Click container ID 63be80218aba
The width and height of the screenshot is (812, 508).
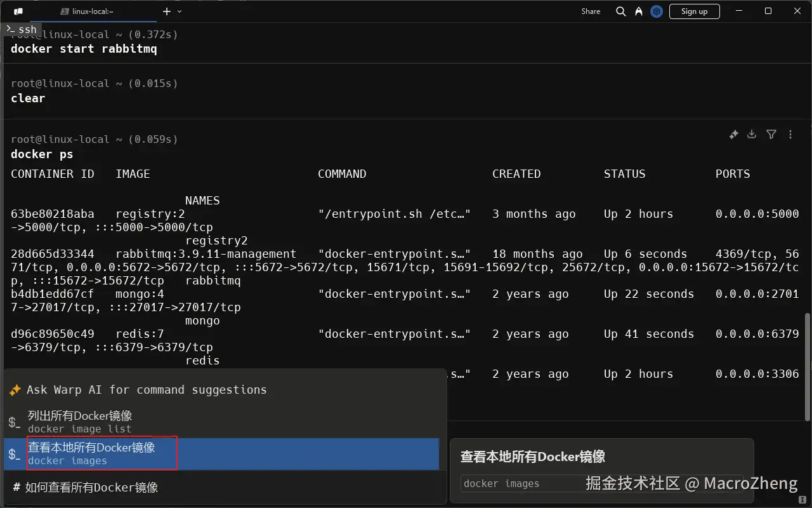coord(53,214)
